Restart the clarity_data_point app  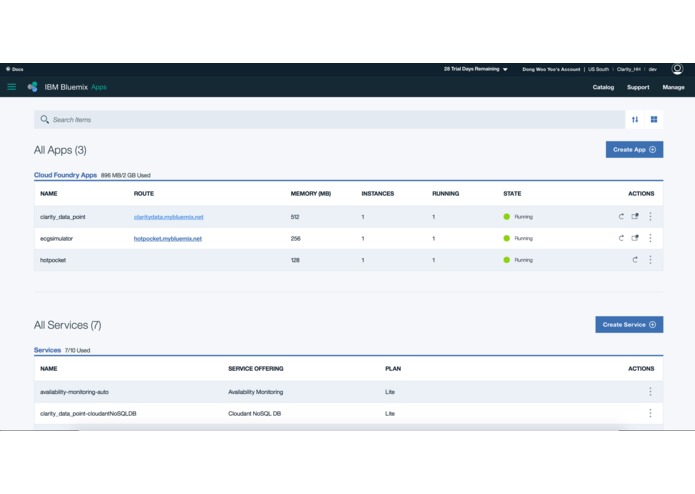click(621, 217)
